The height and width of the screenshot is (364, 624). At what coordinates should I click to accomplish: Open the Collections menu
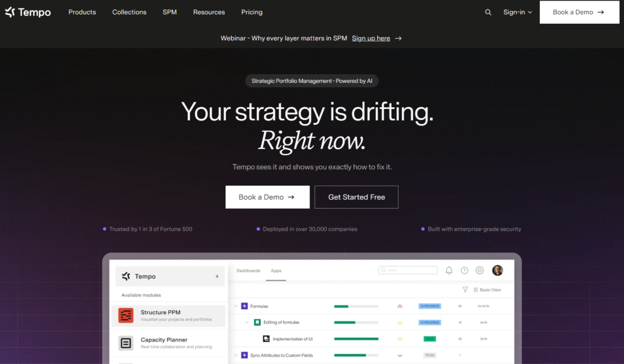pos(129,12)
